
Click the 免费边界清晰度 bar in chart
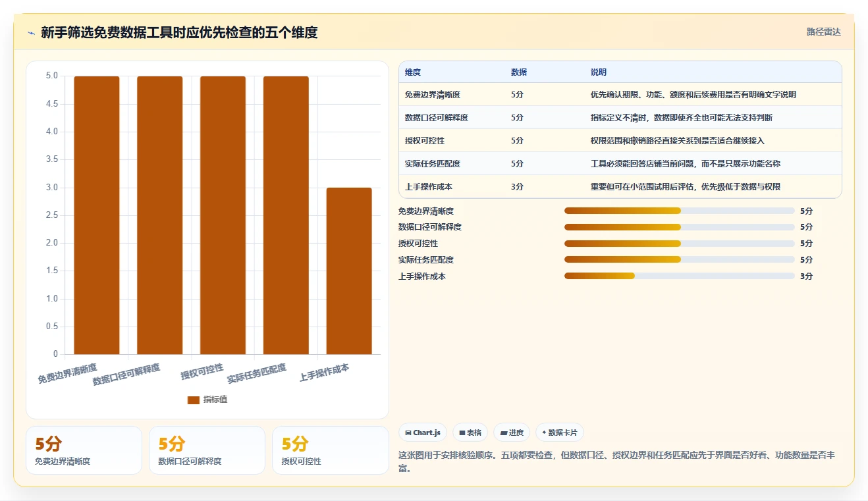coord(97,215)
